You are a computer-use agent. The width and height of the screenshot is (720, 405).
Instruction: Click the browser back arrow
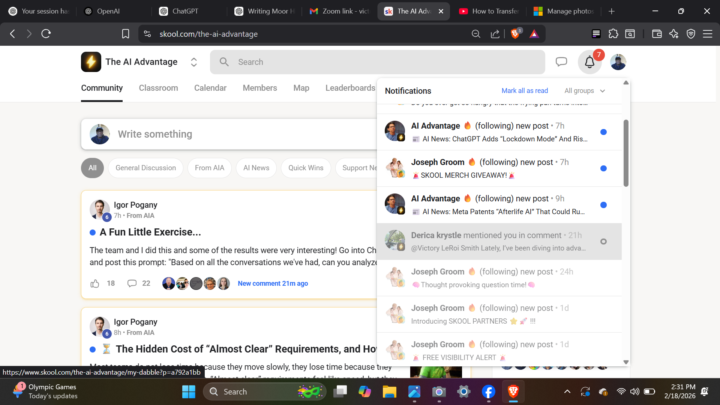coord(13,34)
